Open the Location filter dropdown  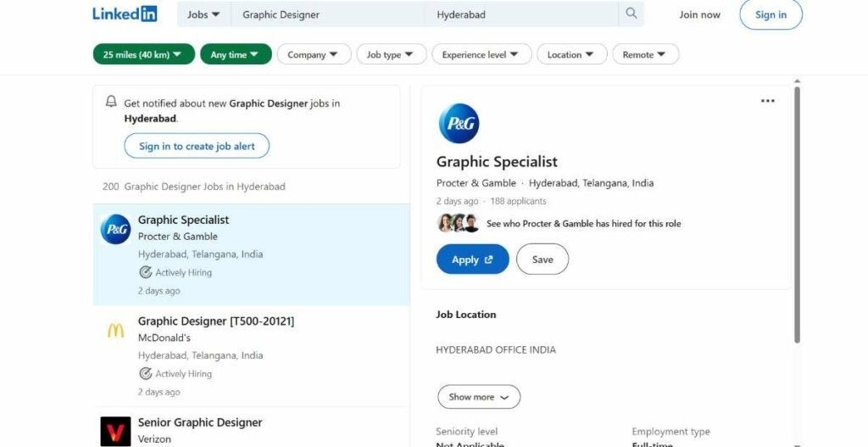[572, 54]
